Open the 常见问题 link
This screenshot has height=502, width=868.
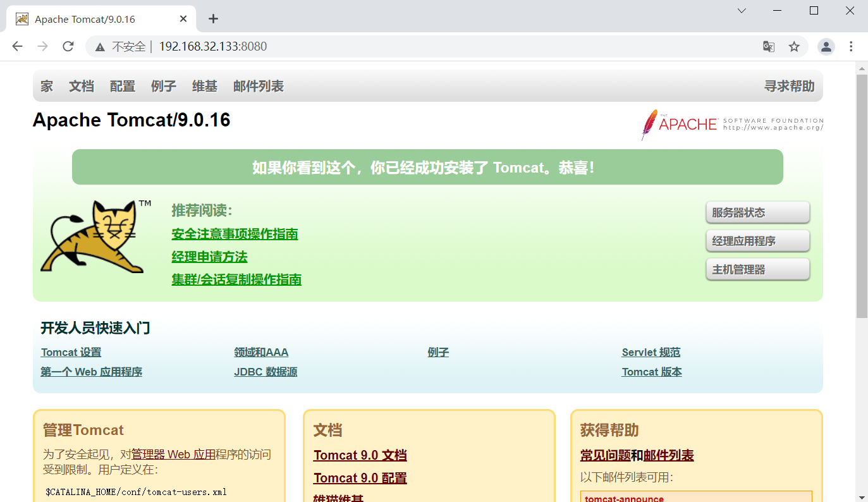pyautogui.click(x=606, y=455)
